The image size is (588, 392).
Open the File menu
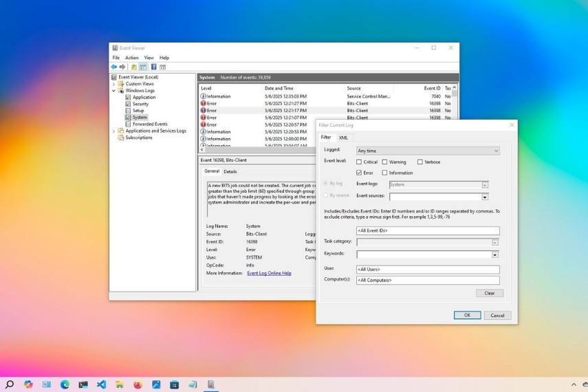(116, 58)
